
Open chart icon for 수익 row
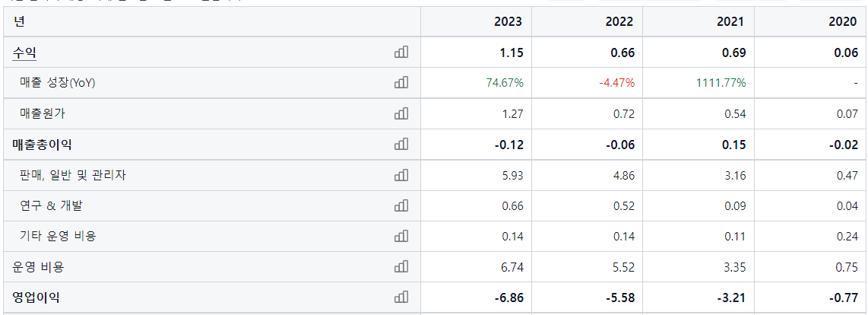point(401,52)
